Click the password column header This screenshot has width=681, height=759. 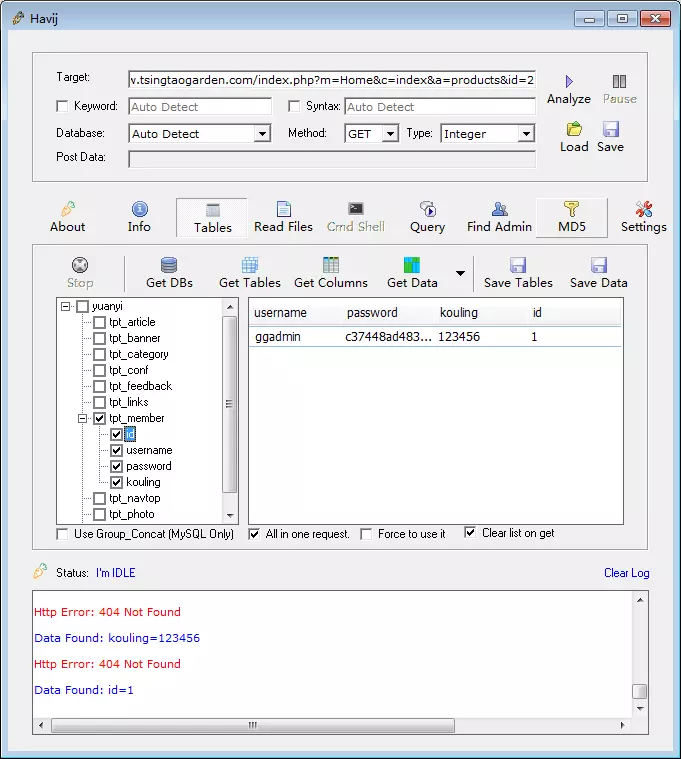point(389,313)
